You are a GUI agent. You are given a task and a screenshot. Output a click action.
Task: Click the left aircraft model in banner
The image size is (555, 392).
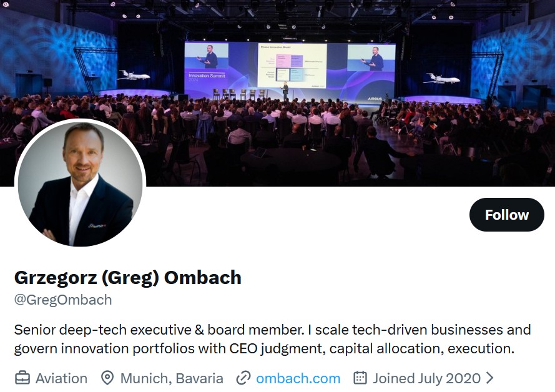click(134, 76)
